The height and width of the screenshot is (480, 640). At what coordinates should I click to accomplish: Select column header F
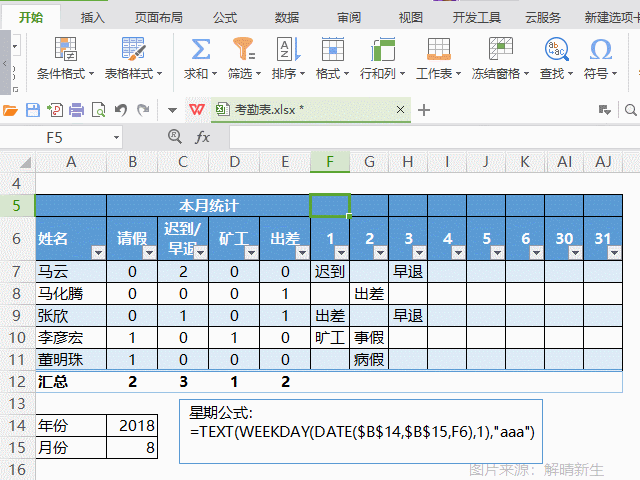coord(330,162)
